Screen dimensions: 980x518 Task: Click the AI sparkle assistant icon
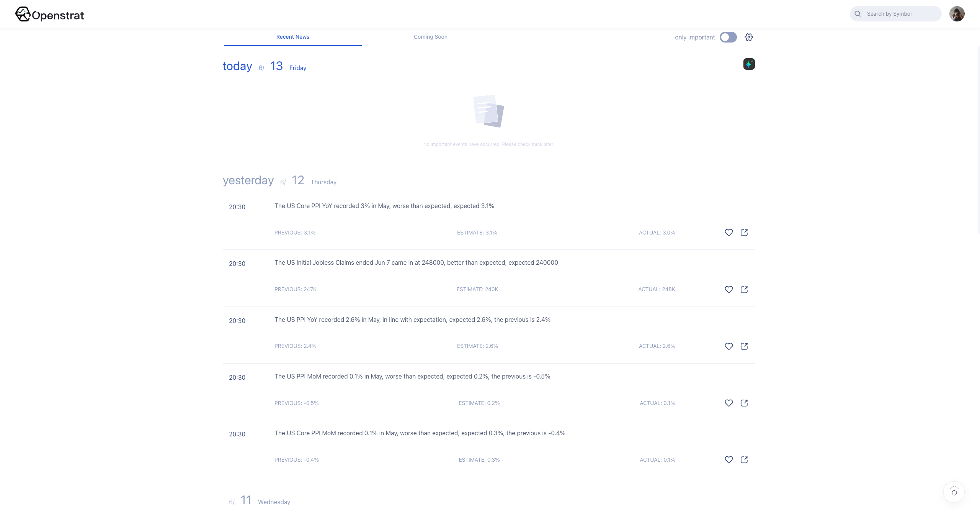[x=749, y=64]
